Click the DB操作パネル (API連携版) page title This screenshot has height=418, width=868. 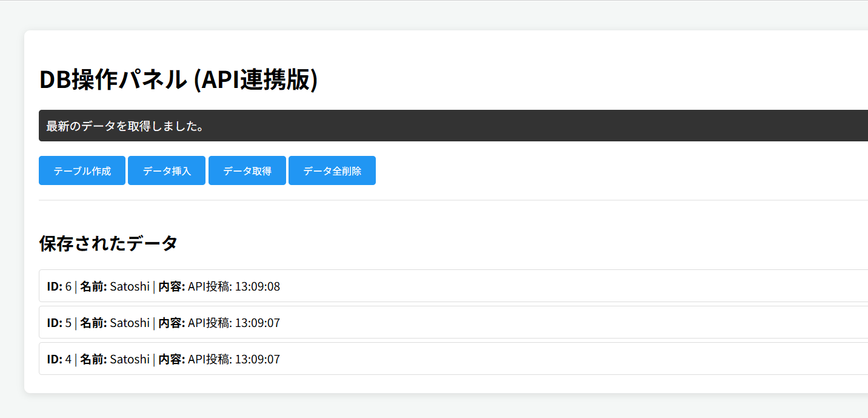point(178,80)
